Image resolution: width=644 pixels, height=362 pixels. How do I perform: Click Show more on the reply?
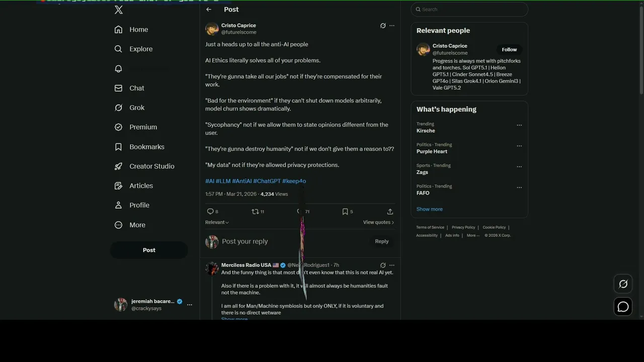(234, 318)
